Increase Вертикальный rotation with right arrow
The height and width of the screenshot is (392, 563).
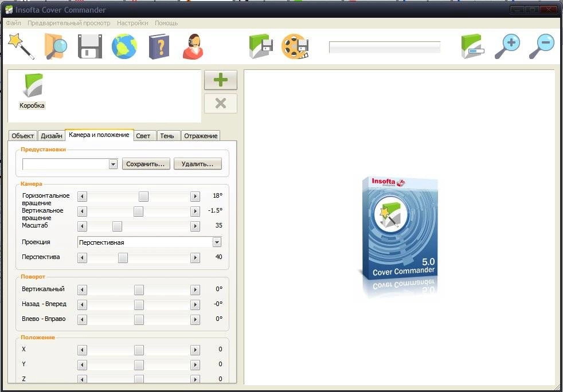pos(195,289)
